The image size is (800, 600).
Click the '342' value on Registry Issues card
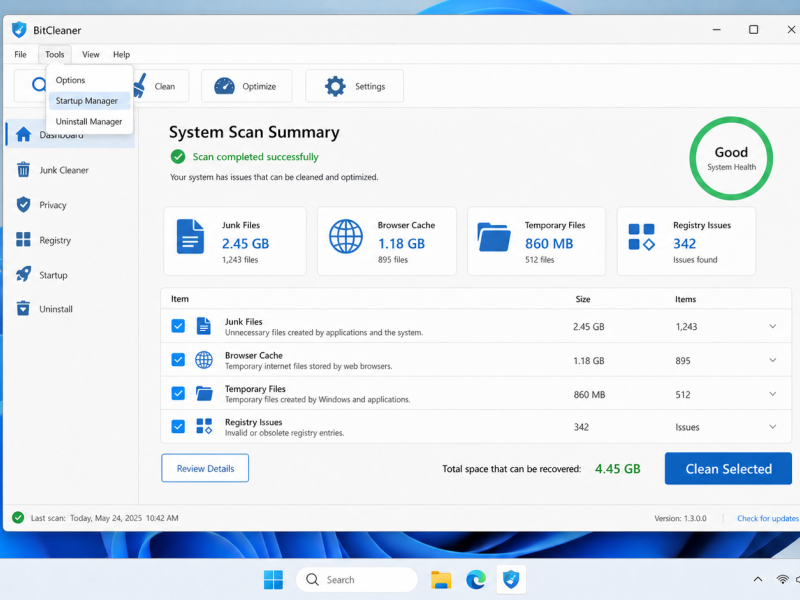coord(684,244)
